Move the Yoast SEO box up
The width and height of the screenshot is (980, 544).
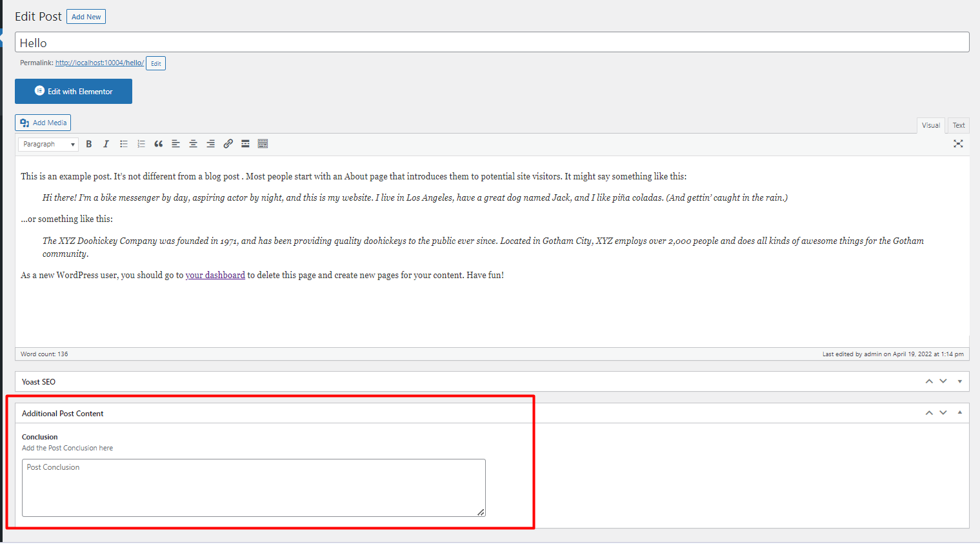pyautogui.click(x=929, y=381)
